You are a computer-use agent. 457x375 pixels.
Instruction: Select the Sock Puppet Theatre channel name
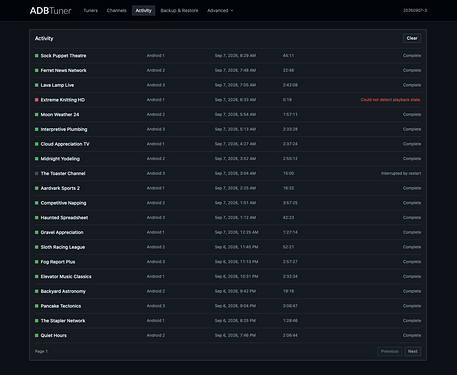tap(63, 56)
